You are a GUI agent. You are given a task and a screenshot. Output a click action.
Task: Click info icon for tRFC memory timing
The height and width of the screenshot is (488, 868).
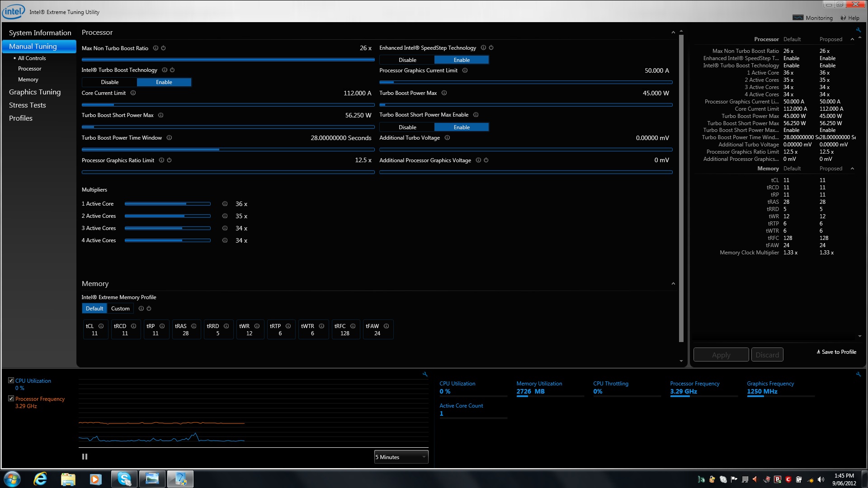(x=353, y=326)
